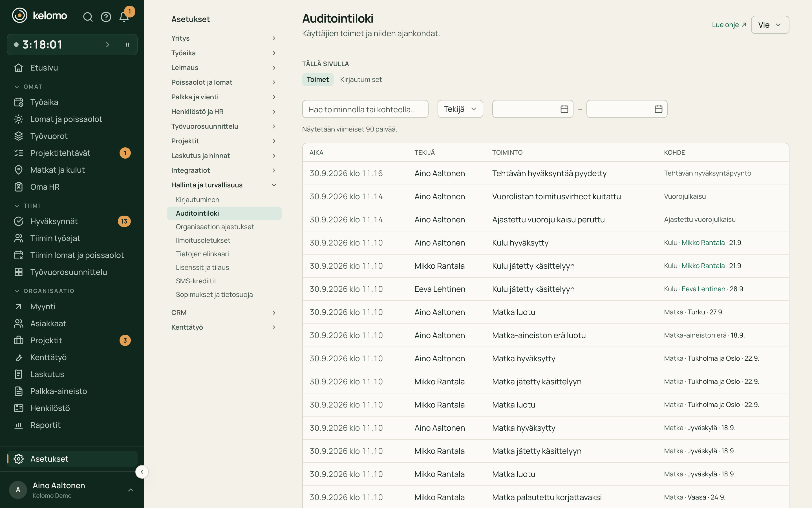812x508 pixels.
Task: Expand the Aino Aaltonen user menu
Action: pyautogui.click(x=72, y=490)
